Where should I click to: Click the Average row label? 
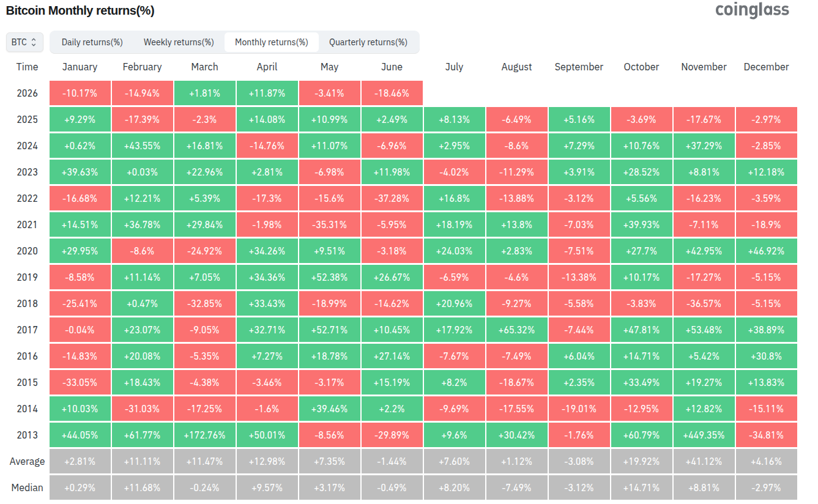tap(27, 461)
